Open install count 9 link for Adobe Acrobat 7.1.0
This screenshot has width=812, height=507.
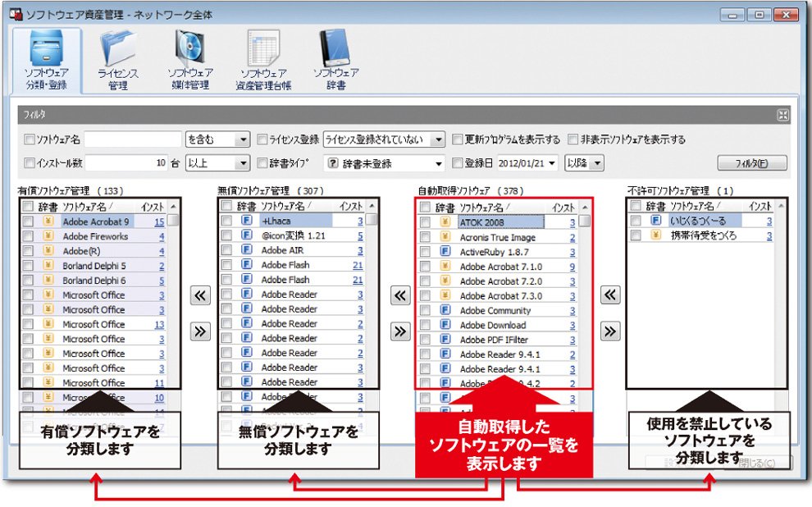click(x=573, y=267)
